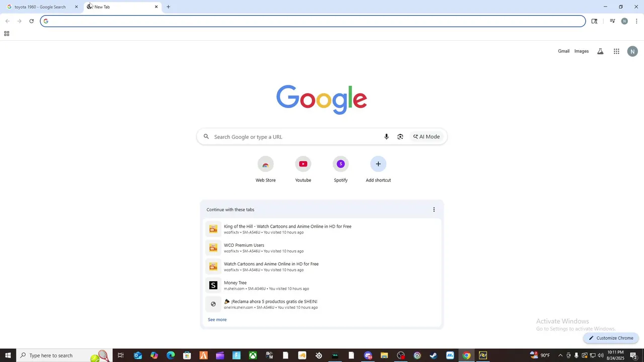Open the Google Account N avatar on the page
This screenshot has height=362, width=644.
pos(632,51)
